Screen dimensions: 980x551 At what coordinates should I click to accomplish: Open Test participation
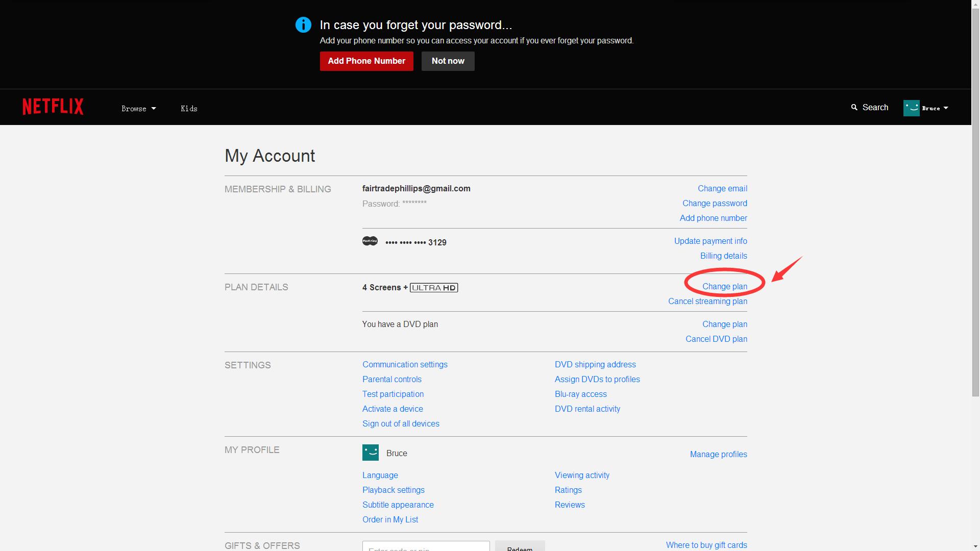pos(393,394)
